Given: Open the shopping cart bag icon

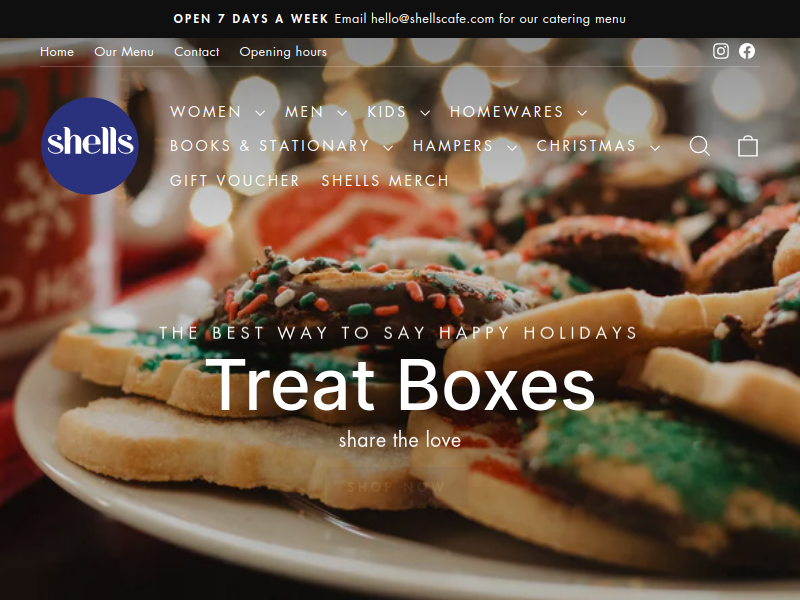Looking at the screenshot, I should (x=748, y=146).
